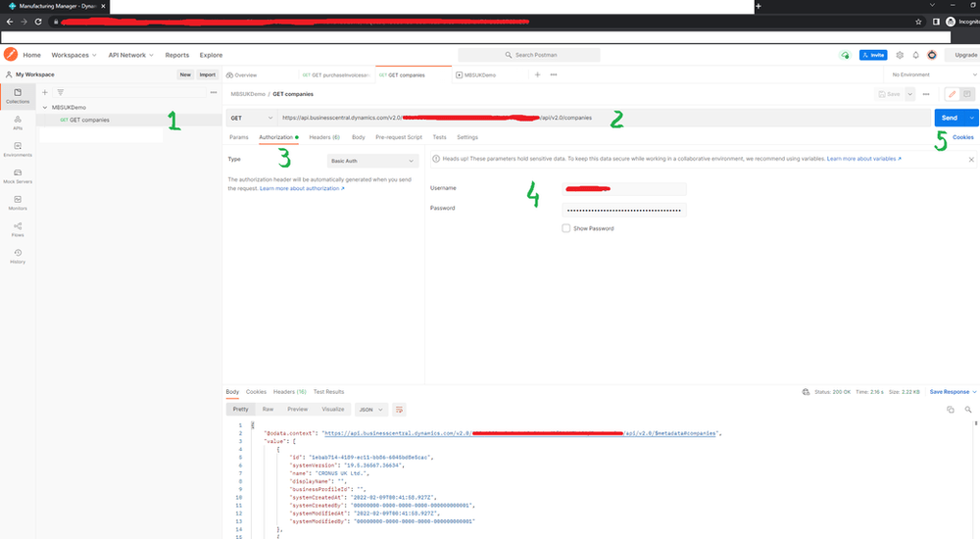This screenshot has width=980, height=539.
Task: Click the copy response icon
Action: (x=951, y=410)
